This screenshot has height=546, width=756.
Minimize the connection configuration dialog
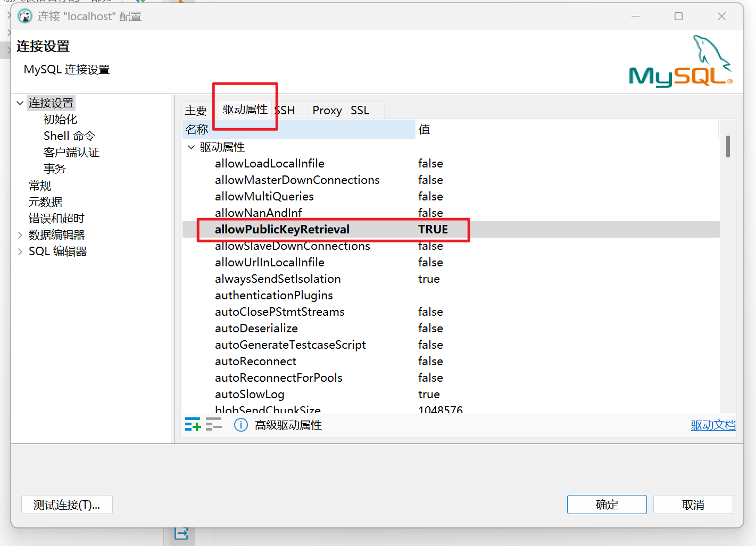[x=635, y=16]
